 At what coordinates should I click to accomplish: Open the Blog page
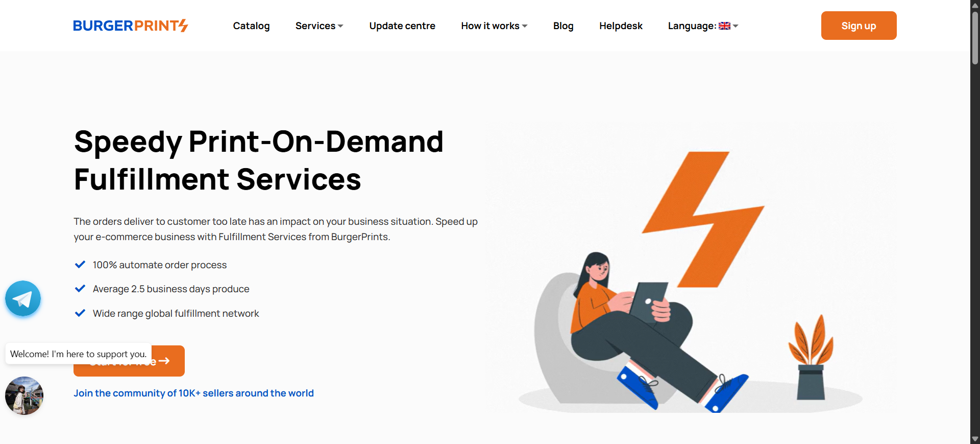pos(563,26)
